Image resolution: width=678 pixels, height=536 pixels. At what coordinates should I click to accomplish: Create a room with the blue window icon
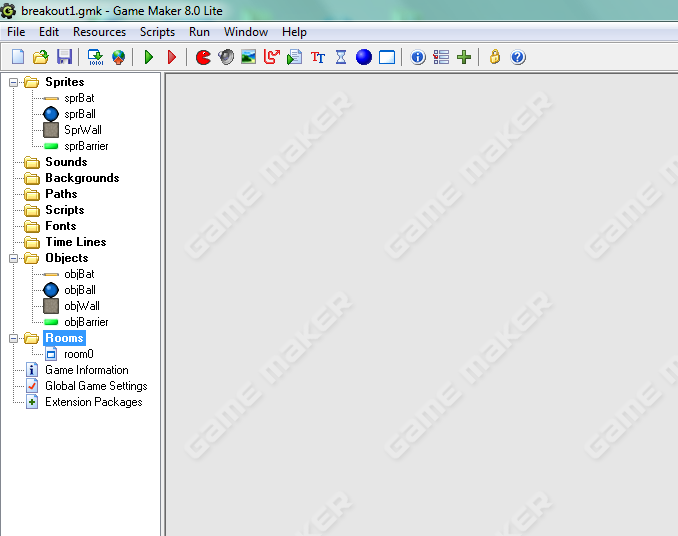pyautogui.click(x=387, y=57)
